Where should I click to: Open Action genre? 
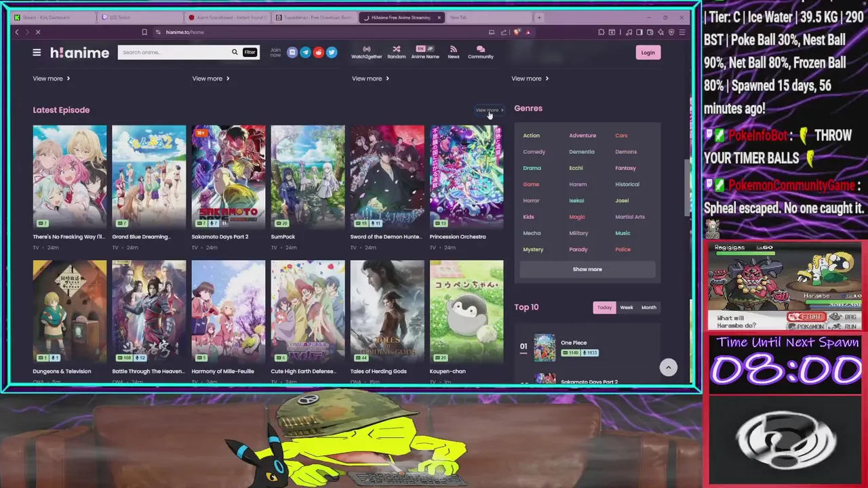531,136
